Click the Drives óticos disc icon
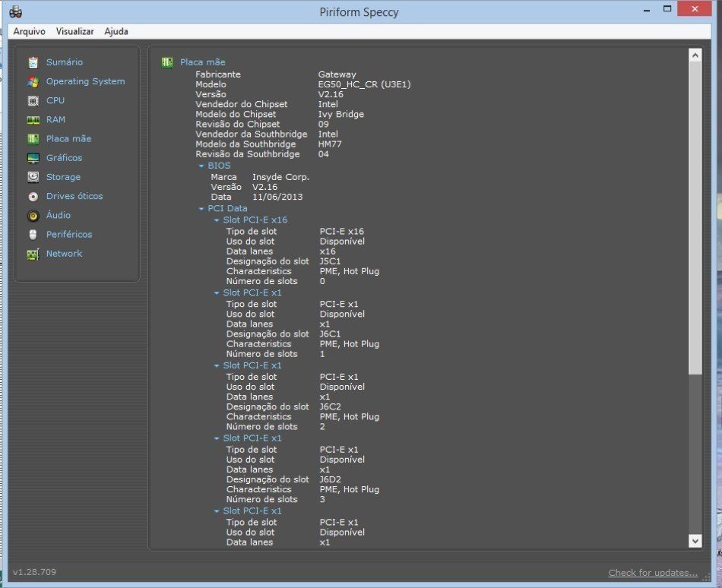Viewport: 722px width, 588px height. point(33,197)
